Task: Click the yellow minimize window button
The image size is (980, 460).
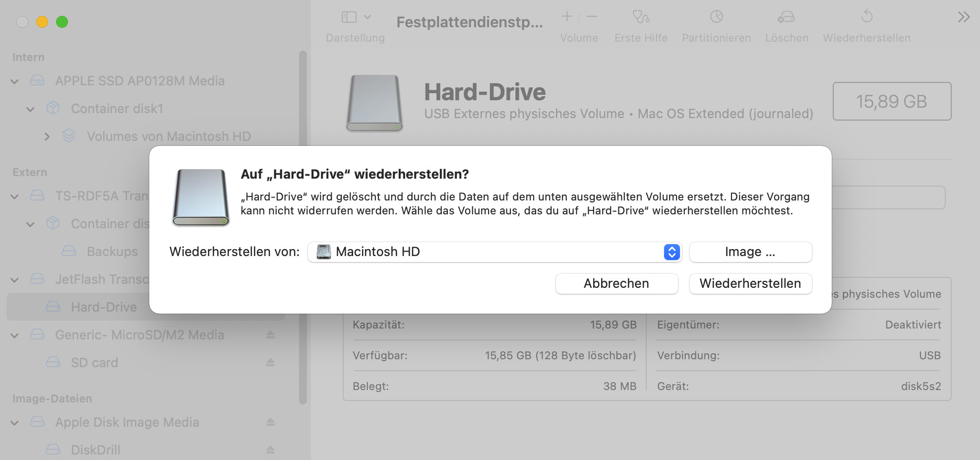Action: pos(42,22)
